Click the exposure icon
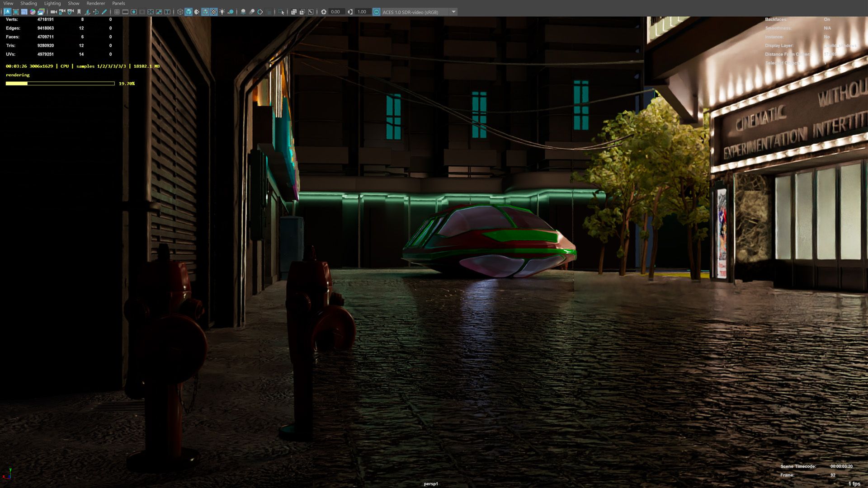Image resolution: width=868 pixels, height=488 pixels. tap(324, 12)
